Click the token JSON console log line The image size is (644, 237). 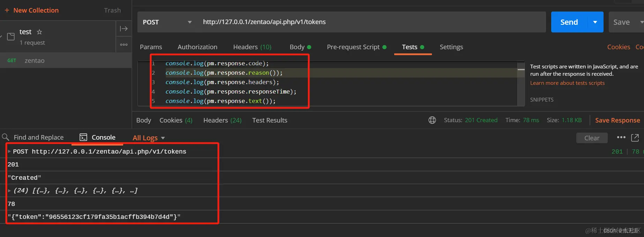(x=94, y=217)
